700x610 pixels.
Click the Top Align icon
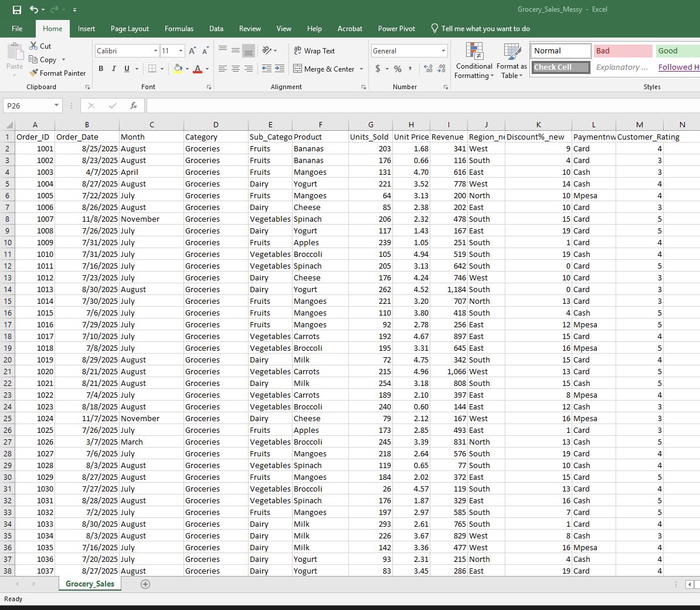coord(222,50)
